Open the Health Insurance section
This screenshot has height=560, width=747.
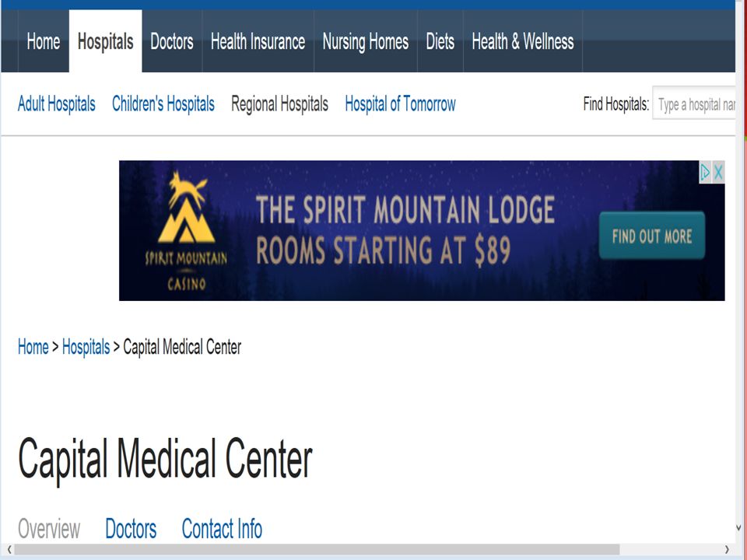pos(258,41)
